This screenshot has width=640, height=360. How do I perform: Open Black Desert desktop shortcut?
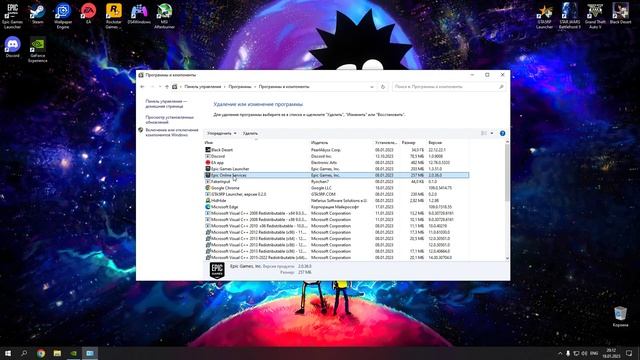click(620, 14)
